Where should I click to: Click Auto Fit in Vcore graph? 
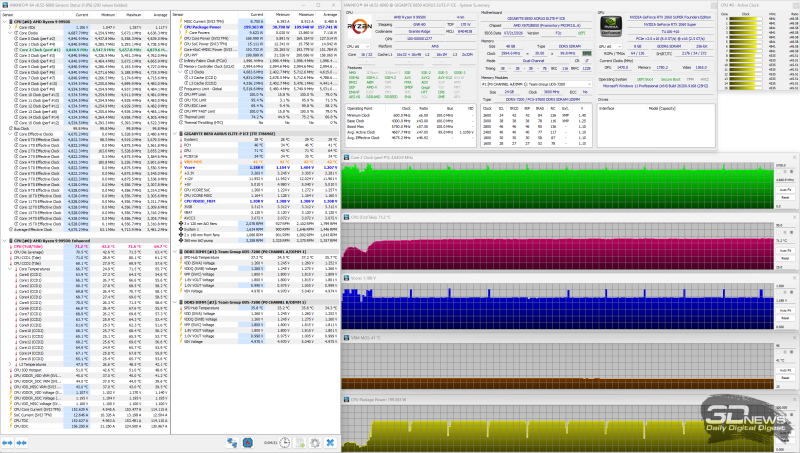coord(785,311)
